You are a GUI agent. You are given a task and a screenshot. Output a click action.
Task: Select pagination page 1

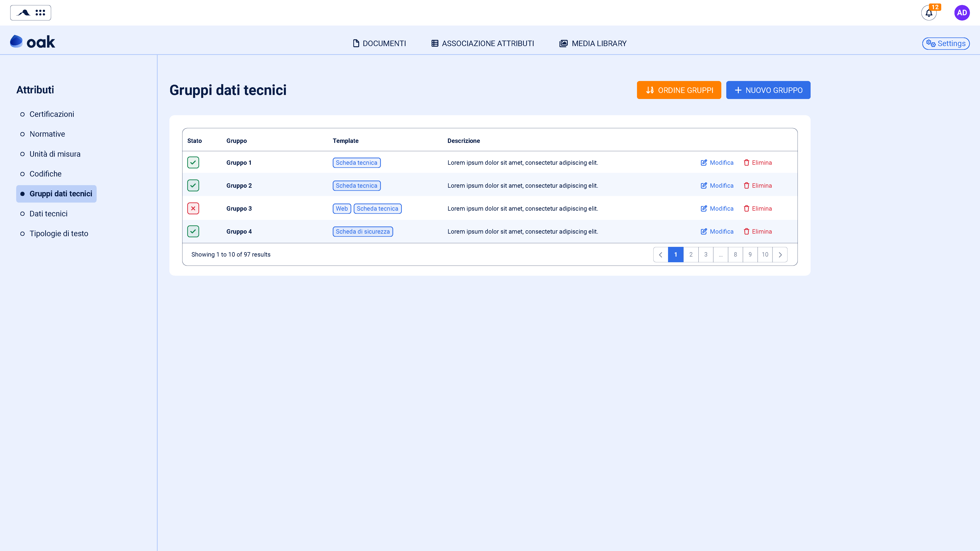click(x=676, y=255)
